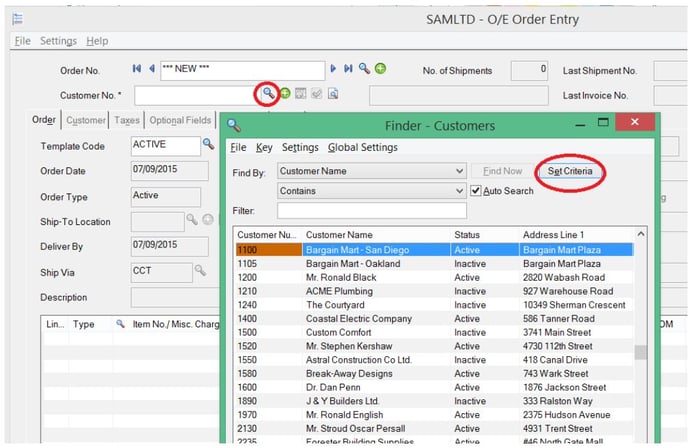Open Help menu in Order Entry window

click(x=97, y=41)
